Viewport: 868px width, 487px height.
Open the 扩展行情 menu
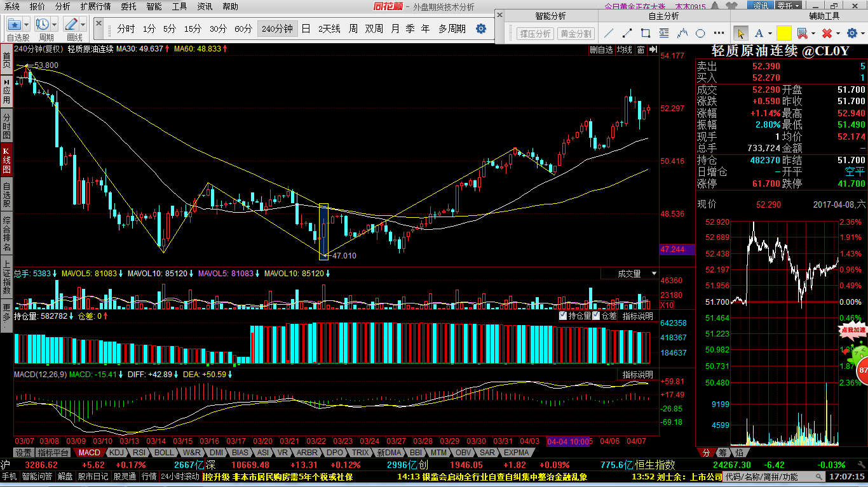pyautogui.click(x=95, y=6)
